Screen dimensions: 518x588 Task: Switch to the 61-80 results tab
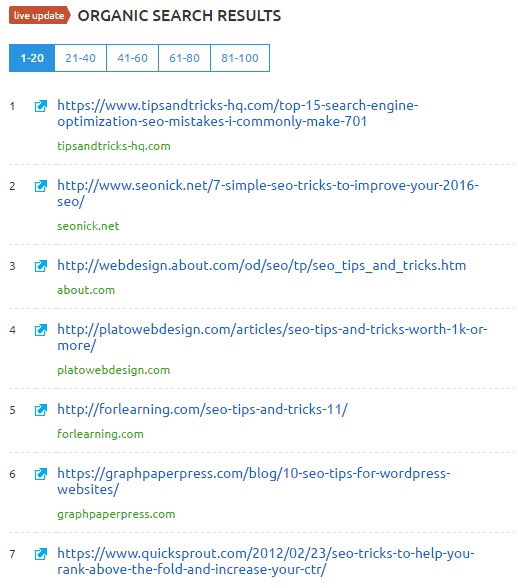pos(184,58)
